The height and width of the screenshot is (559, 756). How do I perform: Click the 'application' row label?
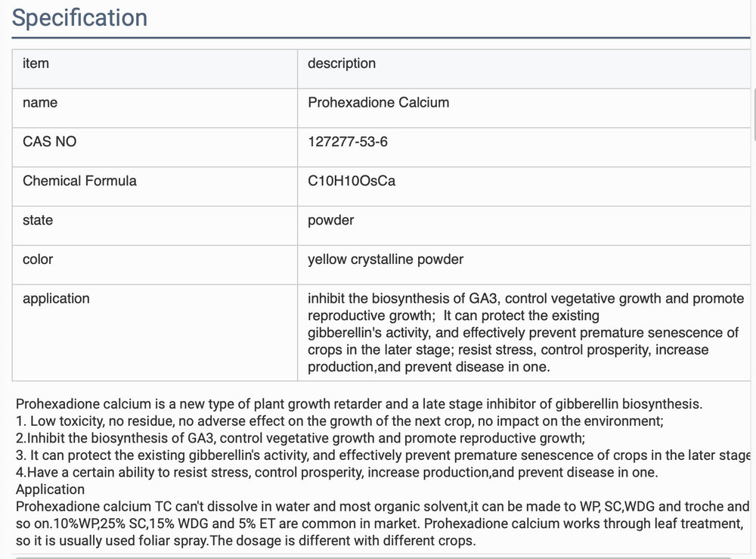[x=56, y=299]
